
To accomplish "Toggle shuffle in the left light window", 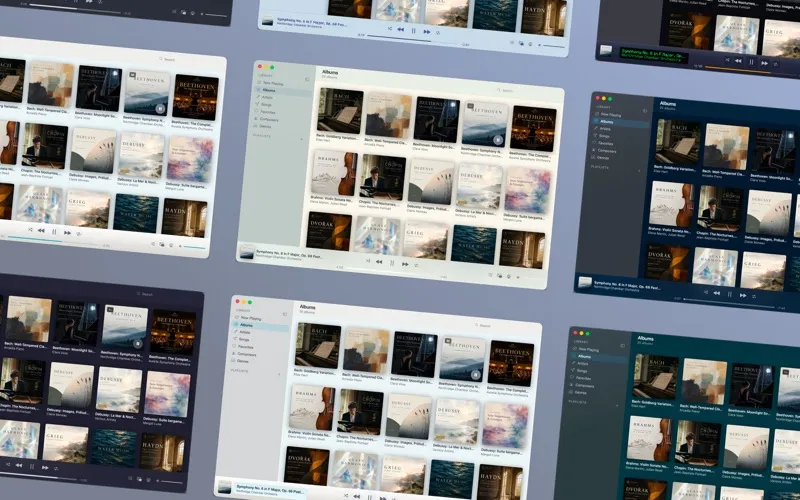I will pos(30,230).
